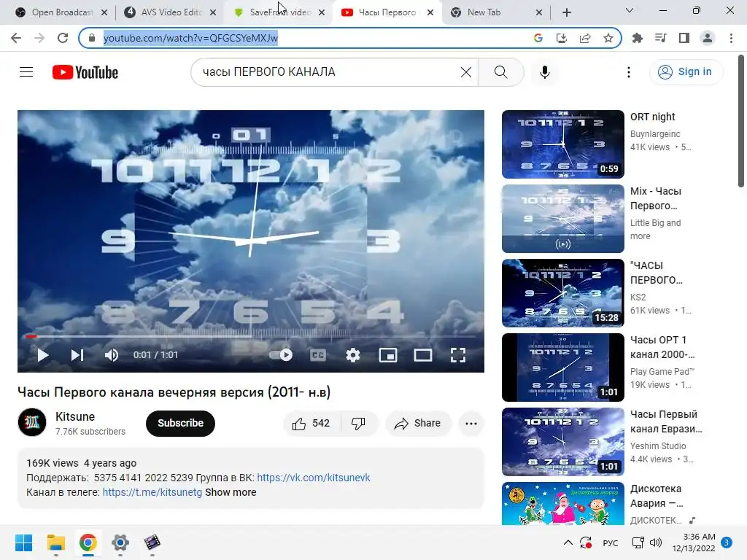Close the Часы Первого tab

[430, 12]
